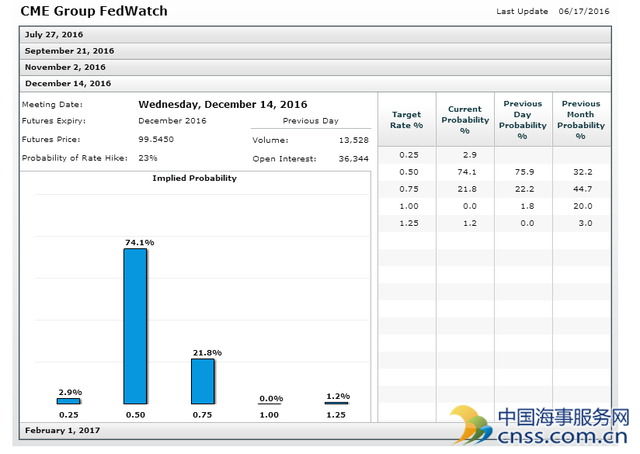Screen dimensions: 640x454
Task: Click the 20.0 previous month probability cell
Action: tap(582, 207)
